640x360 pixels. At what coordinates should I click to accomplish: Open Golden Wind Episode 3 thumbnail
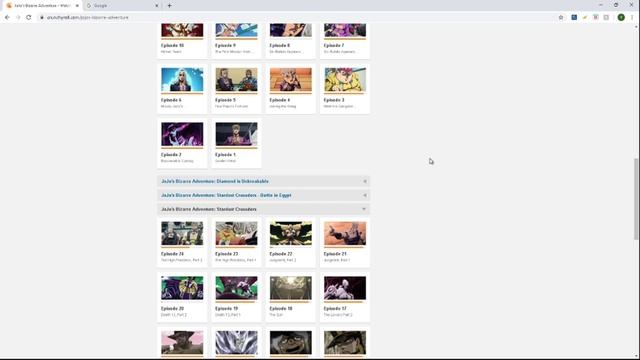point(345,80)
